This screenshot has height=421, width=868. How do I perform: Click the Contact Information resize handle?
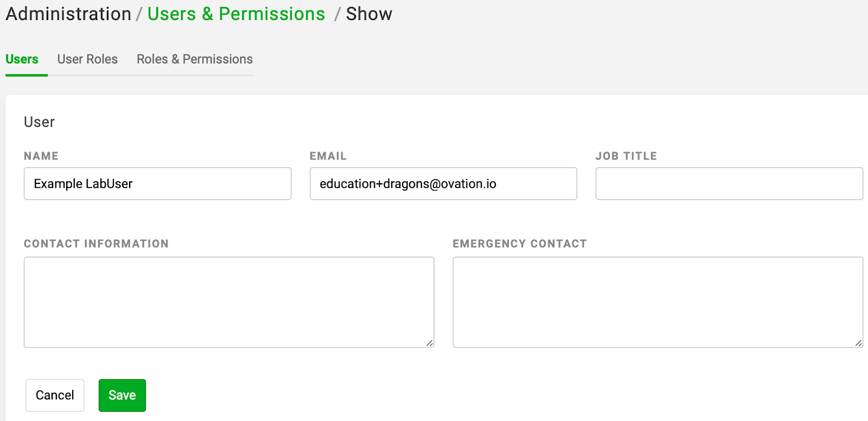click(430, 343)
